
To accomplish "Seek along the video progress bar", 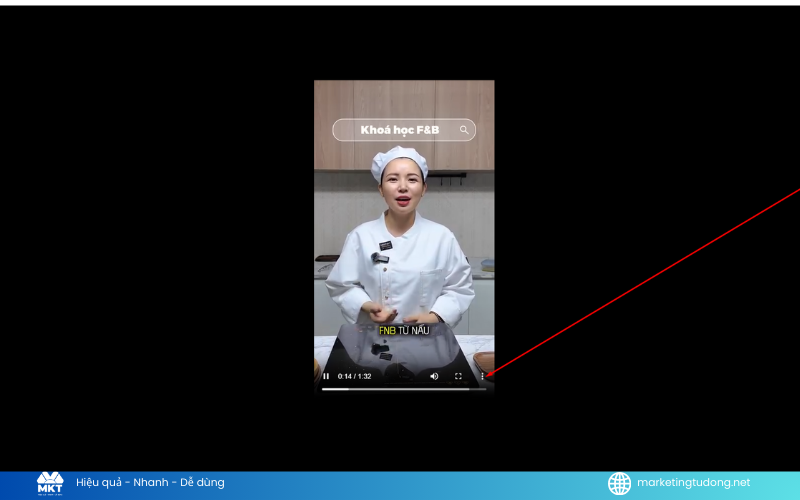I will [404, 389].
